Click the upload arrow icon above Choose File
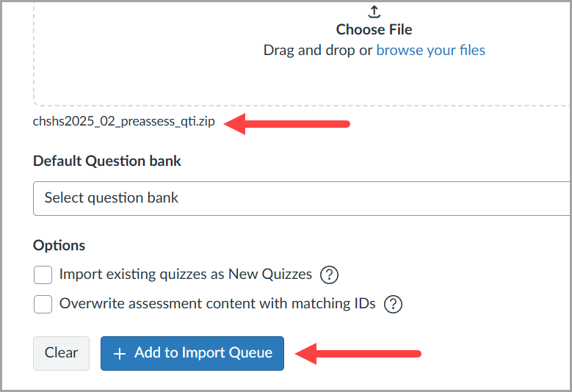Screen dimensions: 572x392 374,11
